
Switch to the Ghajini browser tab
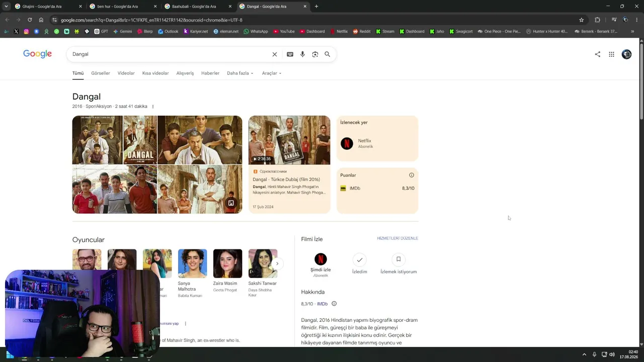pos(48,7)
